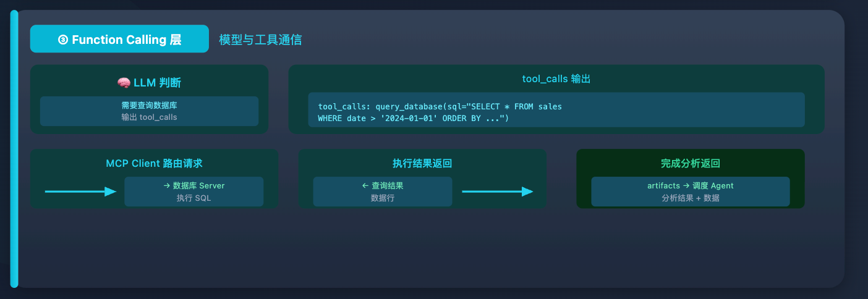Click the arrow left of 数据库 Server box

[80, 192]
